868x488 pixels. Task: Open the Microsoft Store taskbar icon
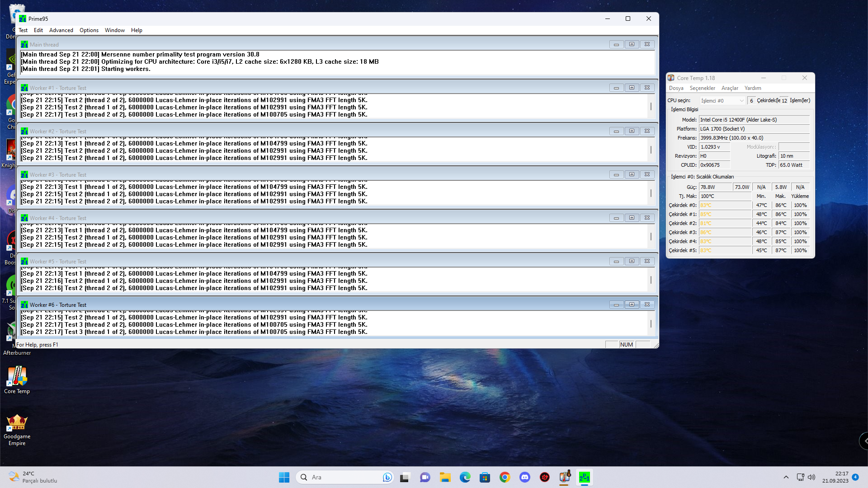pos(485,477)
